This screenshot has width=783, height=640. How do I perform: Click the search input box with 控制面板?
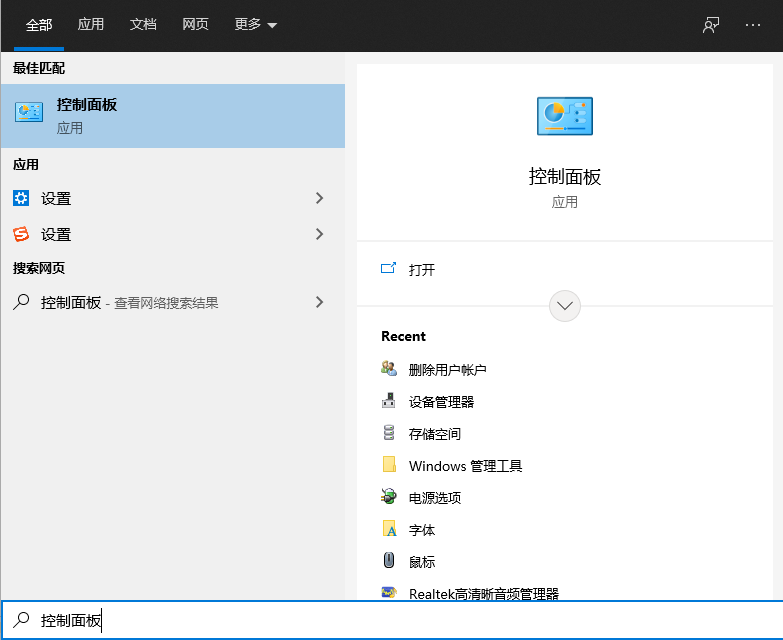pos(400,621)
